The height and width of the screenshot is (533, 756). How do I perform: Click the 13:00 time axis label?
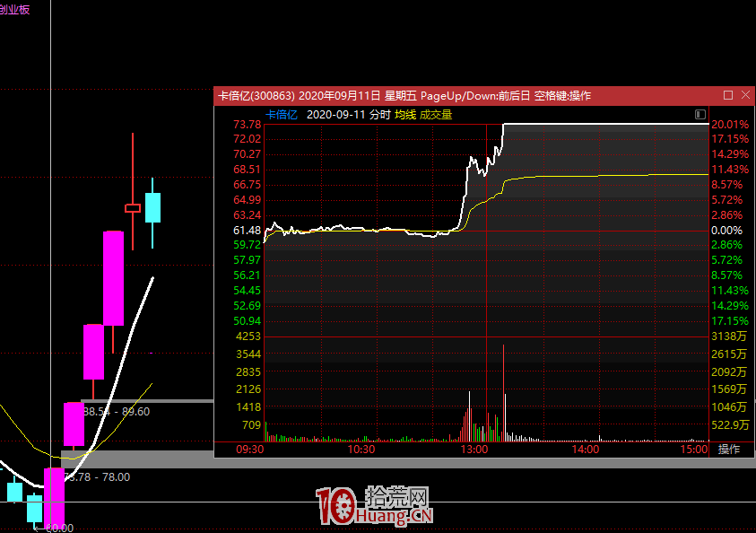tap(474, 450)
